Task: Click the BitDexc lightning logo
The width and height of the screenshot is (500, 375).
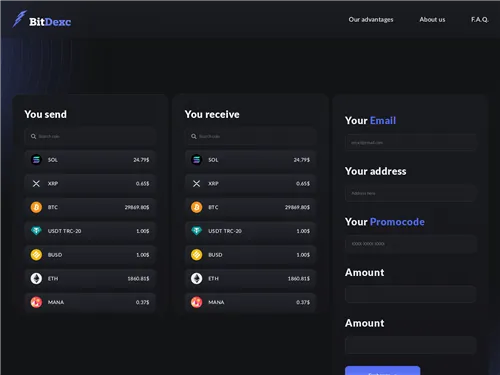Action: (19, 19)
